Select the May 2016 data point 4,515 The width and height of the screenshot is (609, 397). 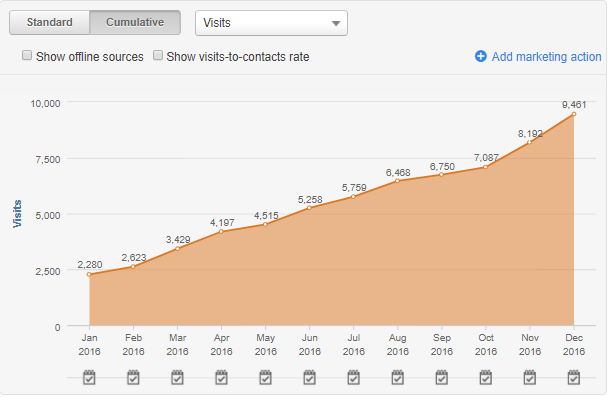coord(266,225)
